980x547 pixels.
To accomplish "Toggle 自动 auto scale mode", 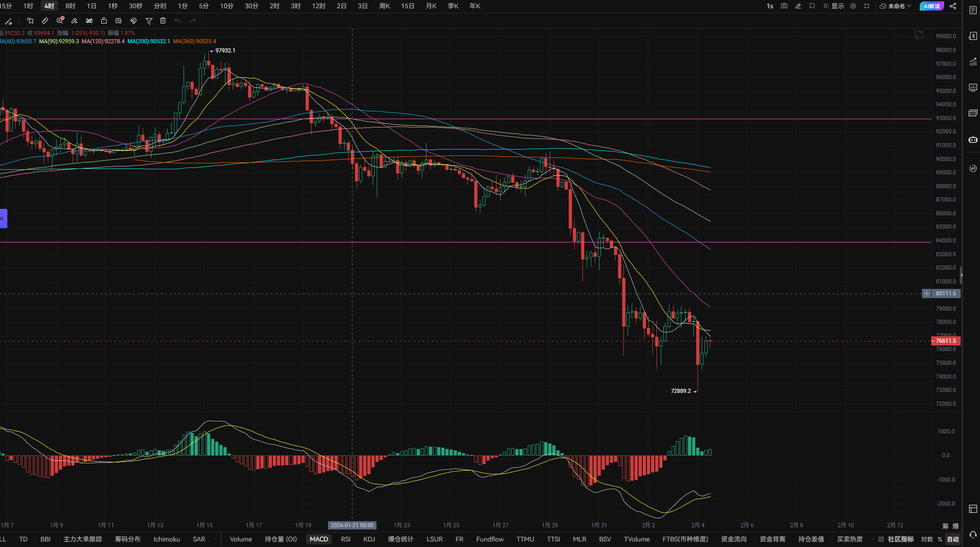I will (953, 539).
